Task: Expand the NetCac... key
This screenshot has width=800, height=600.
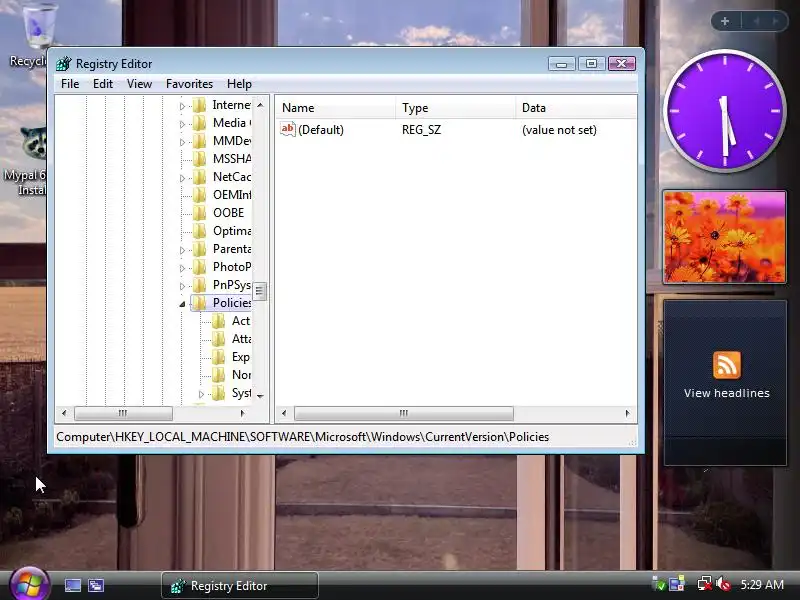Action: tap(182, 178)
